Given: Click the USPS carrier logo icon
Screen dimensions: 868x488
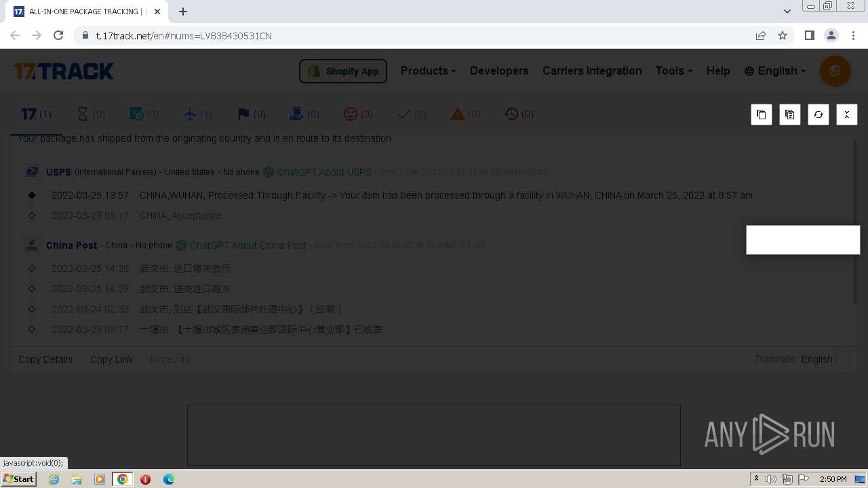Looking at the screenshot, I should 32,172.
